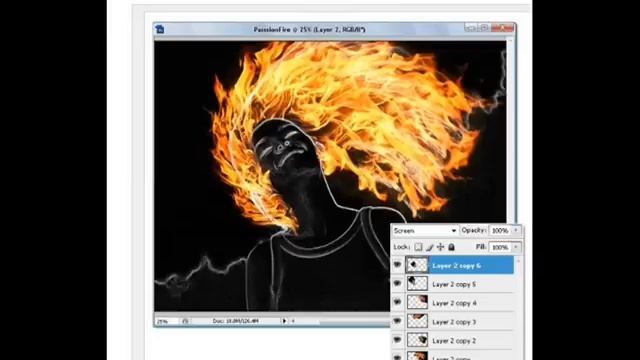
Task: Lock layer position with move icon
Action: pyautogui.click(x=440, y=247)
